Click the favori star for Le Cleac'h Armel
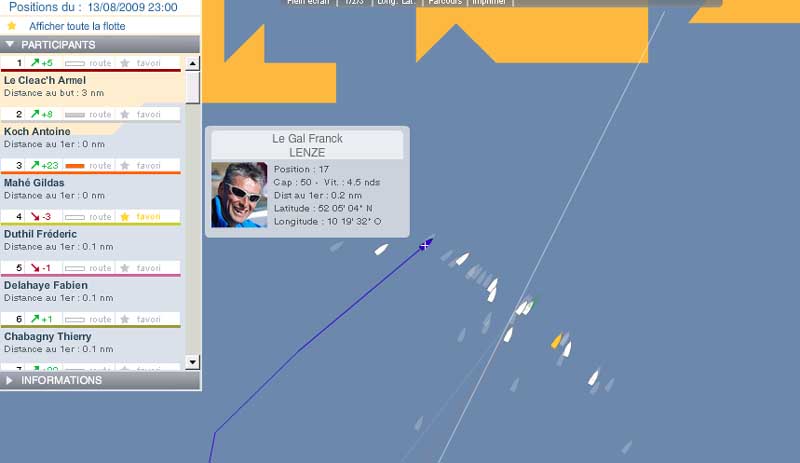Viewport: 800px width, 463px height. pyautogui.click(x=124, y=63)
